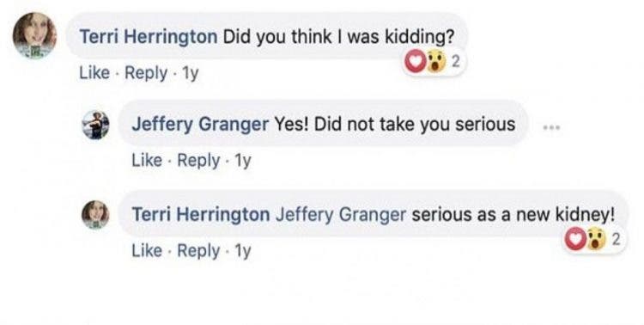Image resolution: width=644 pixels, height=325 pixels.
Task: Click wow emoji reaction on first comment
Action: [x=435, y=63]
